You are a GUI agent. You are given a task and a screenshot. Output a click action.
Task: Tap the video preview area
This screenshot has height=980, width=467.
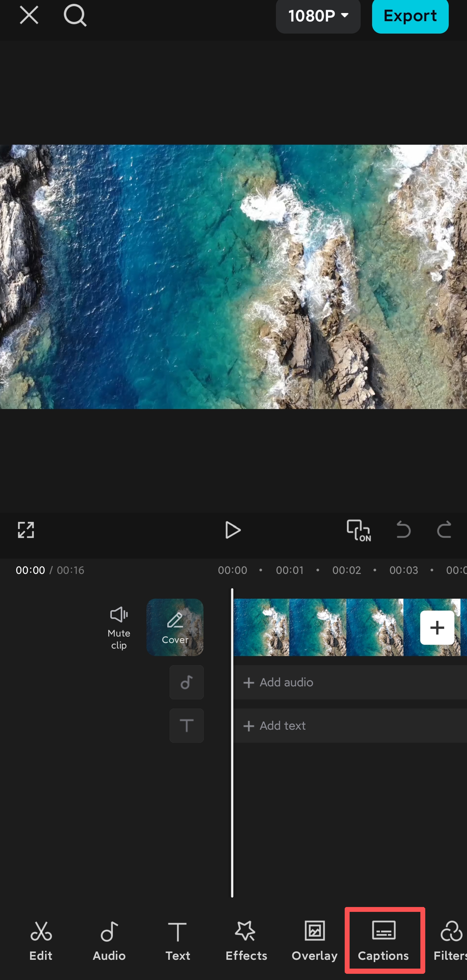(x=233, y=277)
